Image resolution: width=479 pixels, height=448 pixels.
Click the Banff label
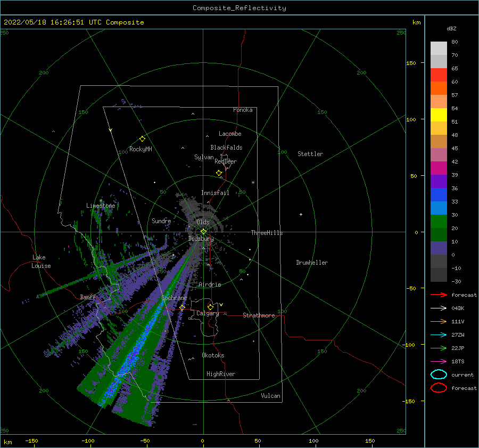[x=88, y=297]
